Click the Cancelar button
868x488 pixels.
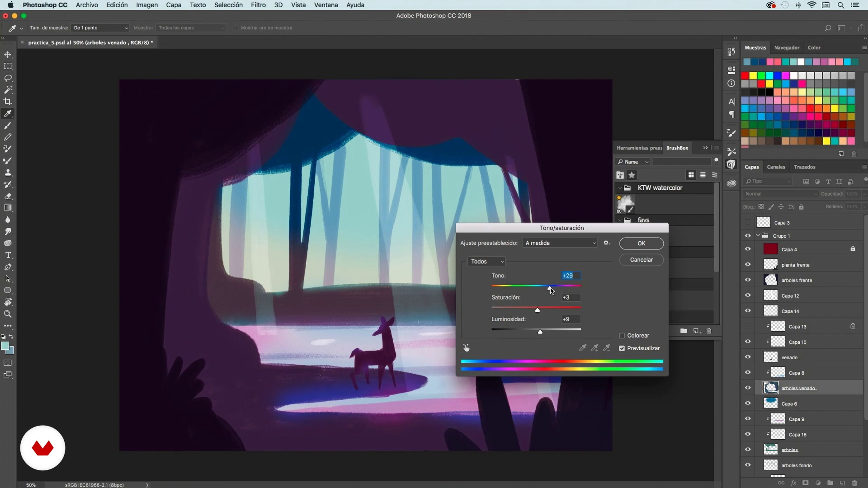coord(641,260)
